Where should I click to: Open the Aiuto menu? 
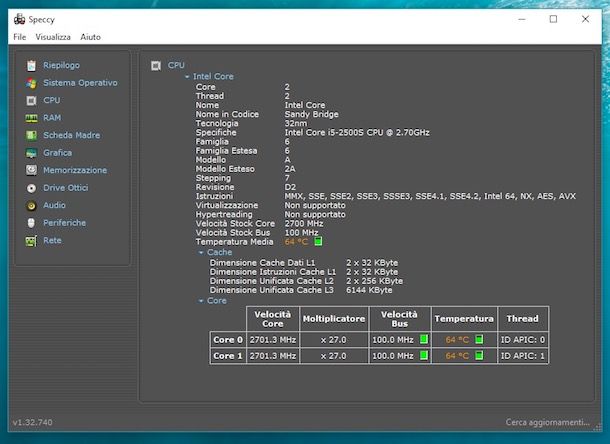pyautogui.click(x=91, y=37)
